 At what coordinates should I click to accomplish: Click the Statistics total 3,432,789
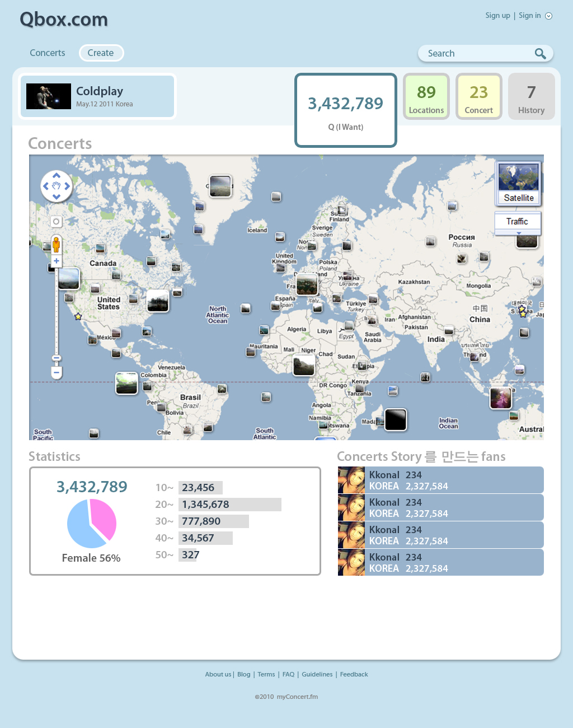coord(92,487)
